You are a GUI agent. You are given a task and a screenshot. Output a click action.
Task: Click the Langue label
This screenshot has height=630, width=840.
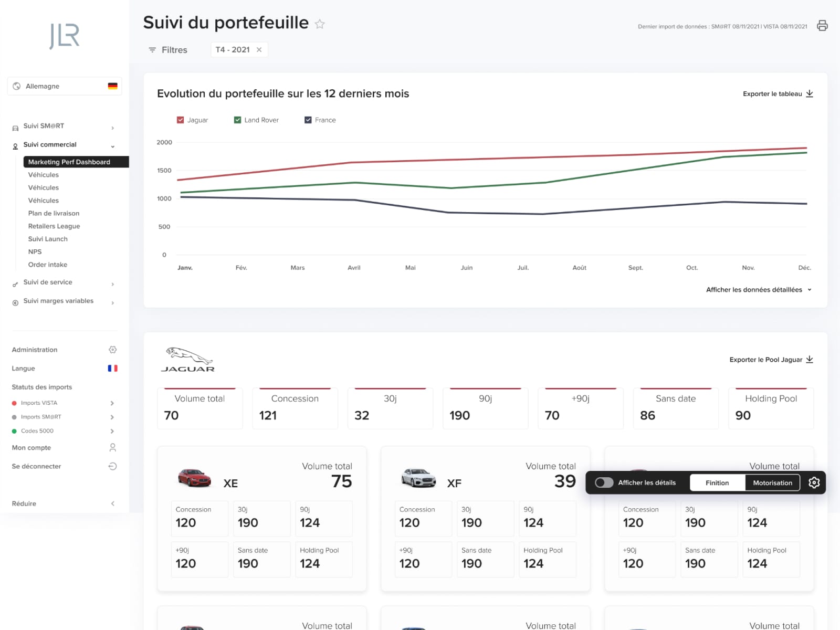24,369
